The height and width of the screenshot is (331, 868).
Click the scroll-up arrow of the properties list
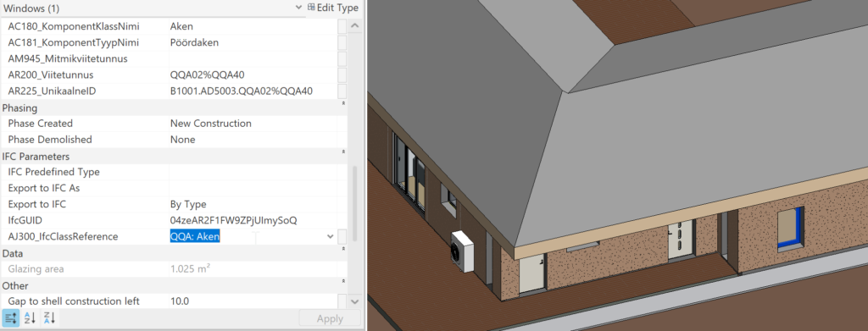click(355, 26)
